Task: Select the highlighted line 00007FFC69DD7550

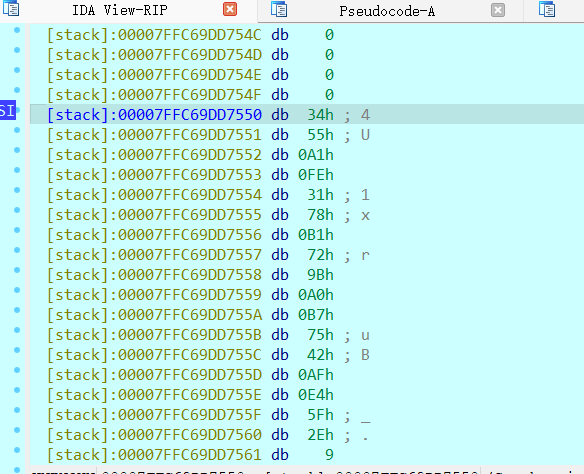Action: 307,114
